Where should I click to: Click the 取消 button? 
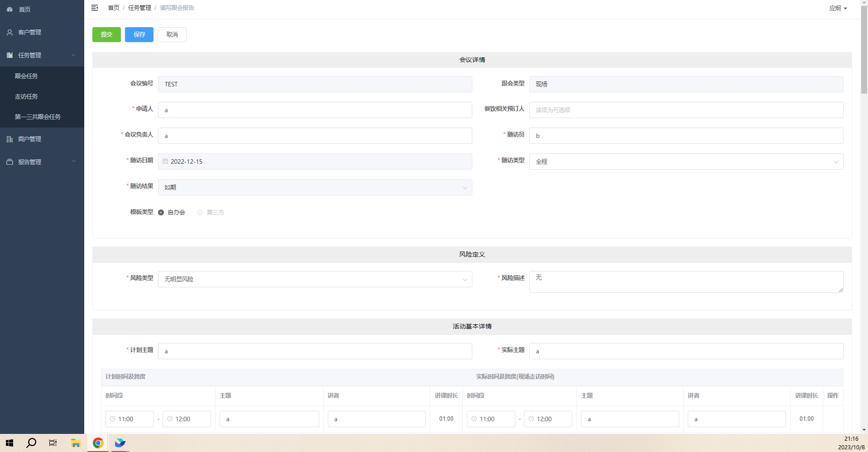(172, 34)
